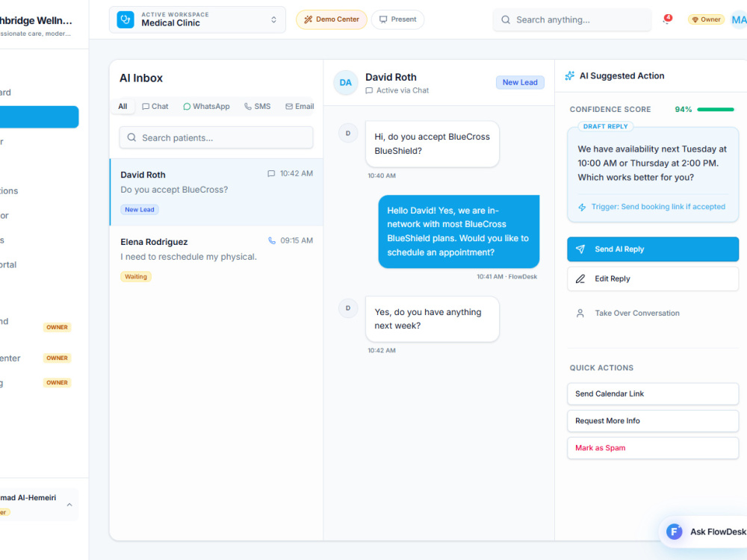The image size is (747, 560).
Task: Open the MA user avatar menu
Action: pyautogui.click(x=739, y=19)
